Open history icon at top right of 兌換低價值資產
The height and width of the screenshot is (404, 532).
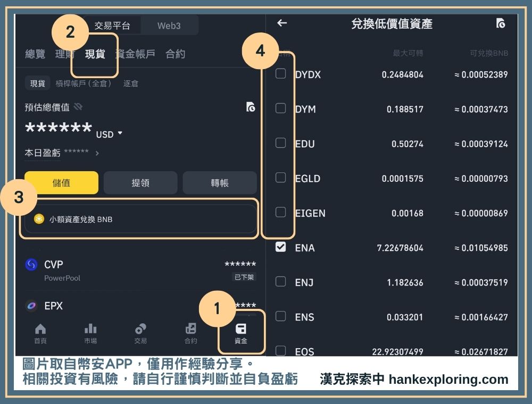500,23
